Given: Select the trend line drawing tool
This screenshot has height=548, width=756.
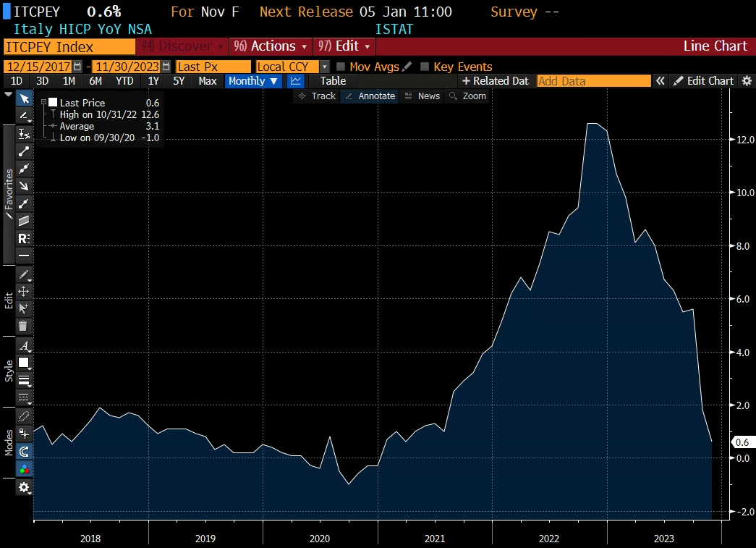Looking at the screenshot, I should click(24, 151).
